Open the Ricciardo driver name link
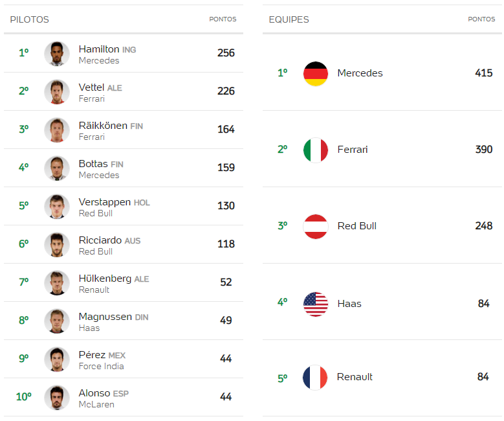This screenshot has width=504, height=421. (100, 240)
